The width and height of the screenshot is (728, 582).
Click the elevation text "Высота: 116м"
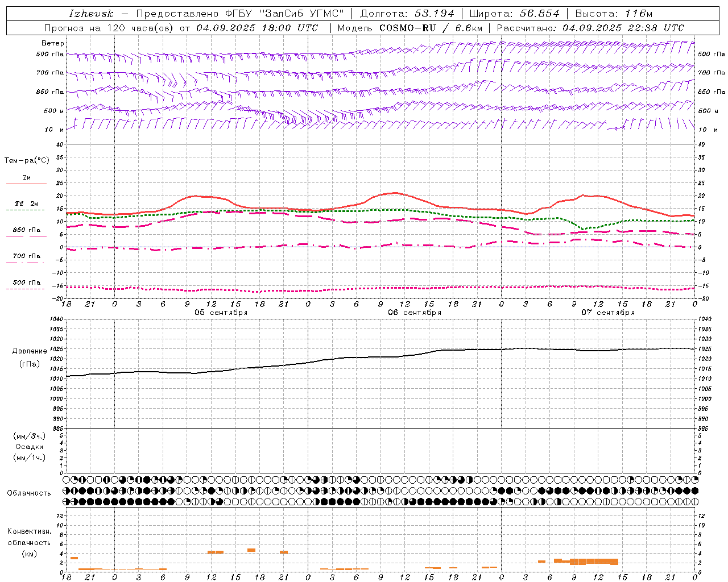click(614, 14)
